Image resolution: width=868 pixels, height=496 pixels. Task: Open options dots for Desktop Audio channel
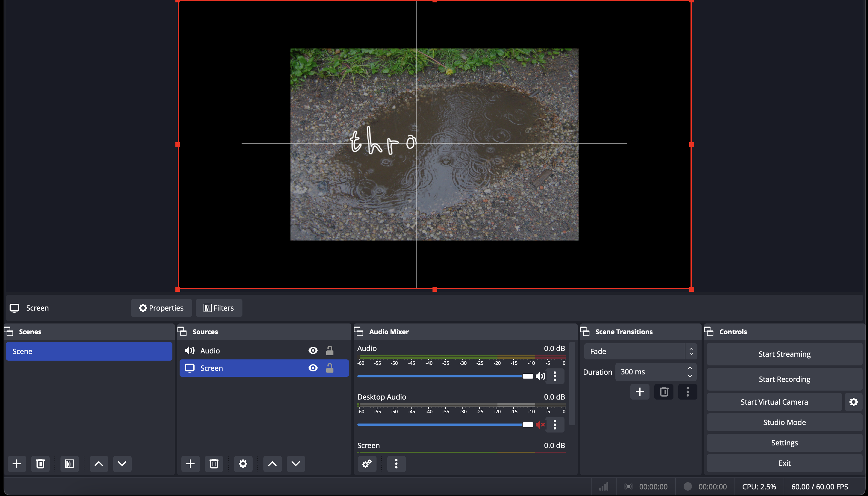click(555, 424)
